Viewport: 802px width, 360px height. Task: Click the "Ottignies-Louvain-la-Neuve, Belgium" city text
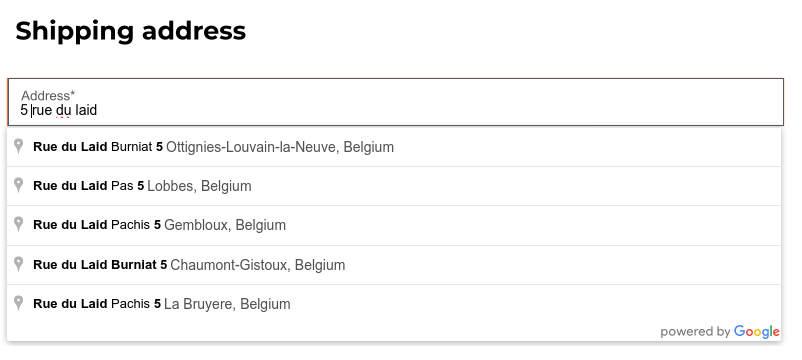[x=280, y=147]
